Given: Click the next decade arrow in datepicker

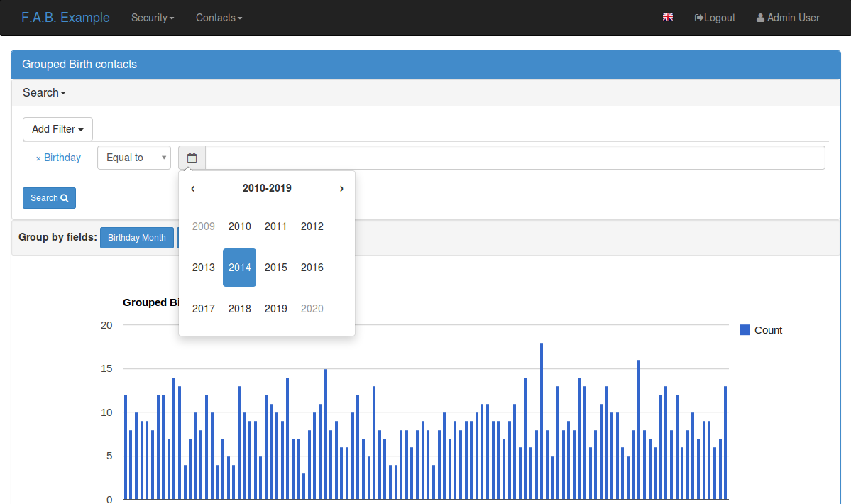Looking at the screenshot, I should [341, 188].
